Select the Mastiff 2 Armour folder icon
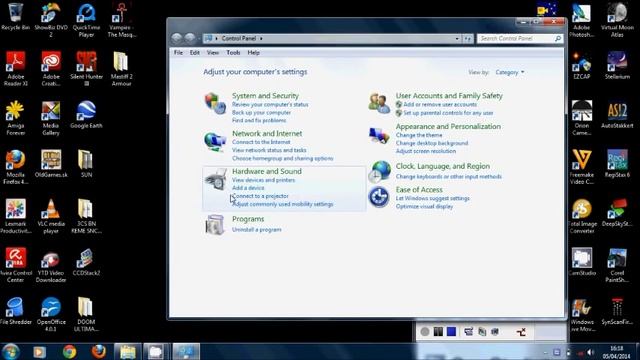Image resolution: width=640 pixels, height=360 pixels. tap(121, 69)
